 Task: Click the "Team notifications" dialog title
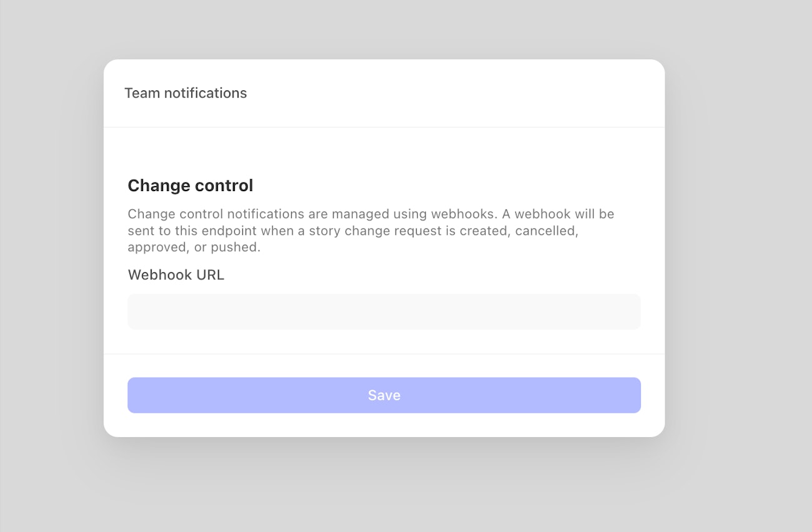(186, 93)
